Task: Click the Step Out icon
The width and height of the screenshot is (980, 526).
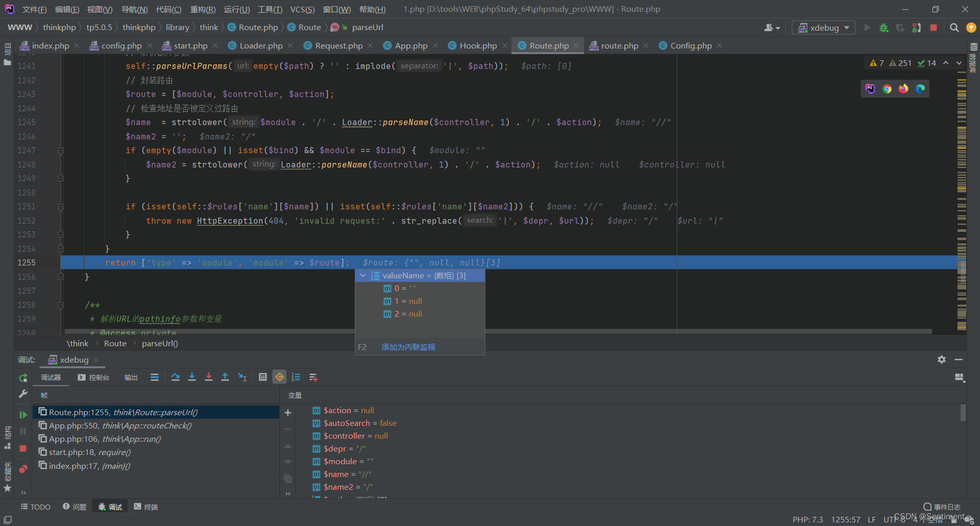Action: [225, 377]
